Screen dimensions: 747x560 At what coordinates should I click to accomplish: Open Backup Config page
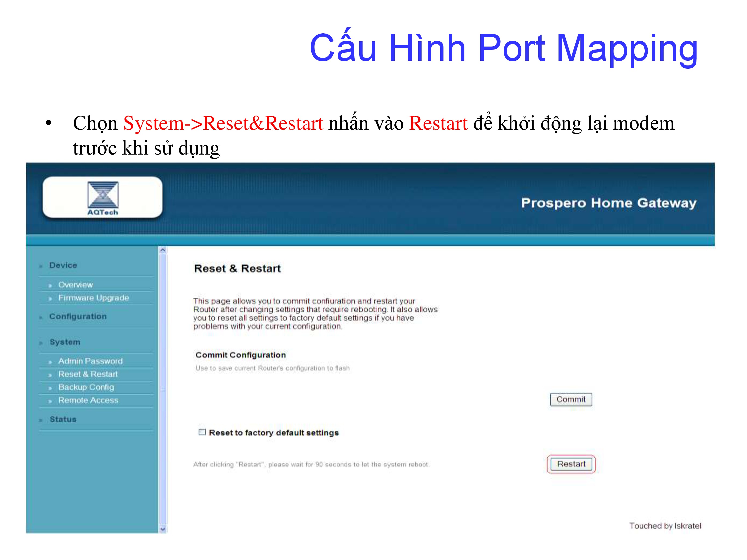tap(86, 387)
